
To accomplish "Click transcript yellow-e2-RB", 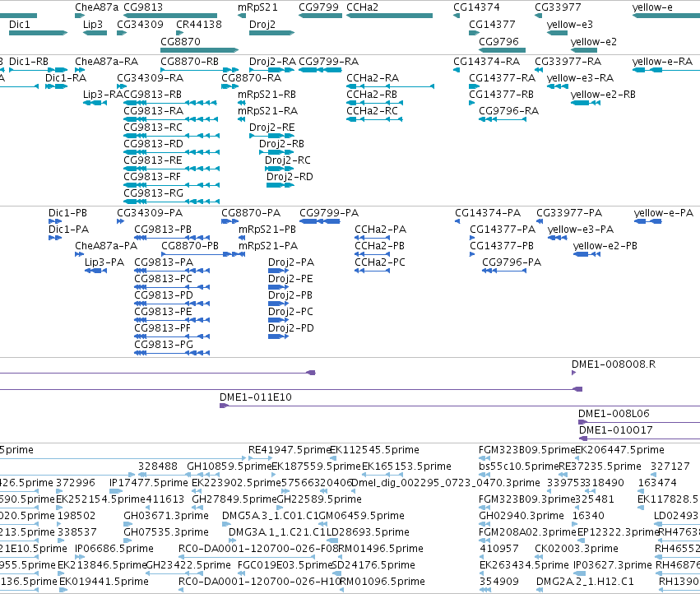I will [x=603, y=95].
